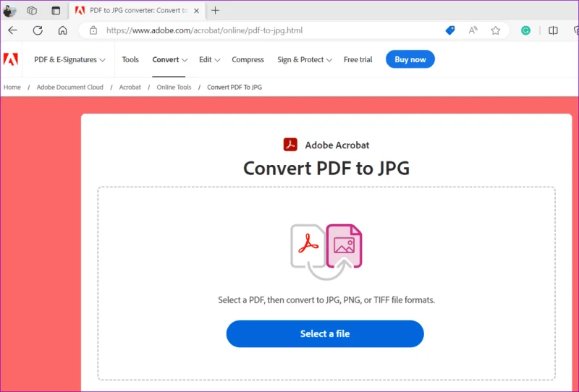The height and width of the screenshot is (392, 579).
Task: Expand the Convert menu dropdown
Action: tap(169, 59)
